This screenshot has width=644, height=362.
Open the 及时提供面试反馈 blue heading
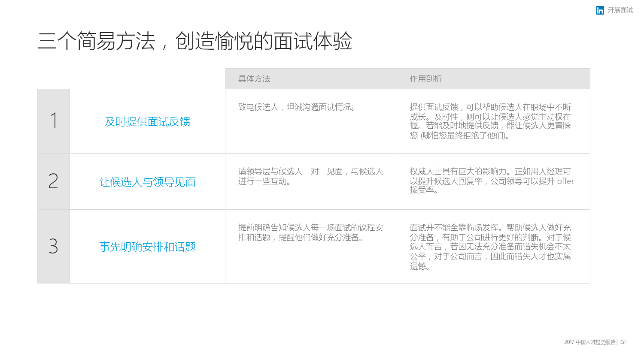pos(147,122)
